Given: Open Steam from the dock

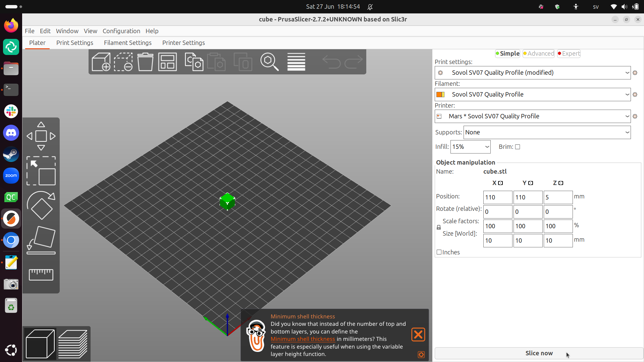Looking at the screenshot, I should [x=11, y=154].
